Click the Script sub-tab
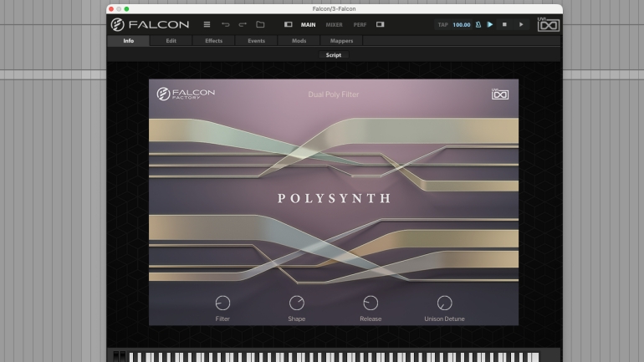The width and height of the screenshot is (644, 362). pos(334,55)
